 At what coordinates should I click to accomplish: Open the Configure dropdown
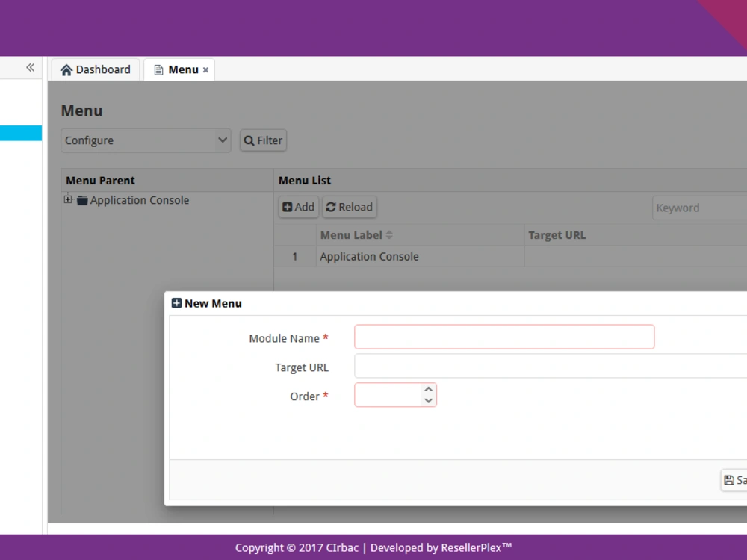(145, 140)
